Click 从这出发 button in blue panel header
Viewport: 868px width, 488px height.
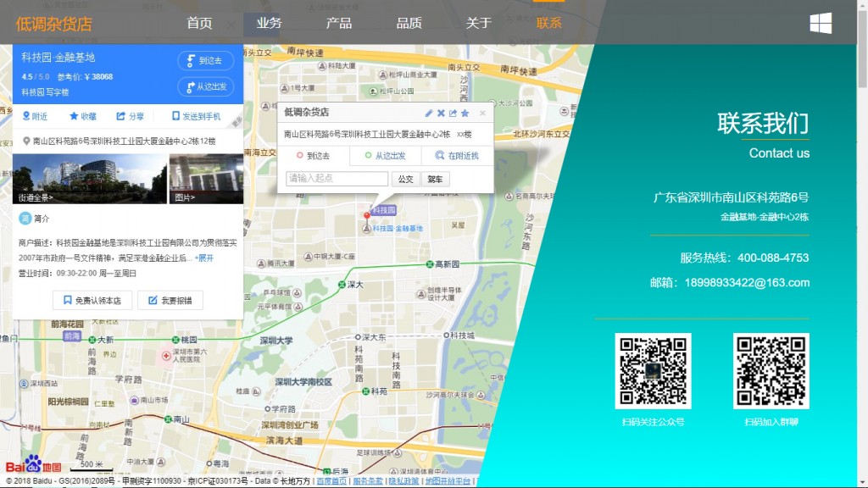coord(205,87)
